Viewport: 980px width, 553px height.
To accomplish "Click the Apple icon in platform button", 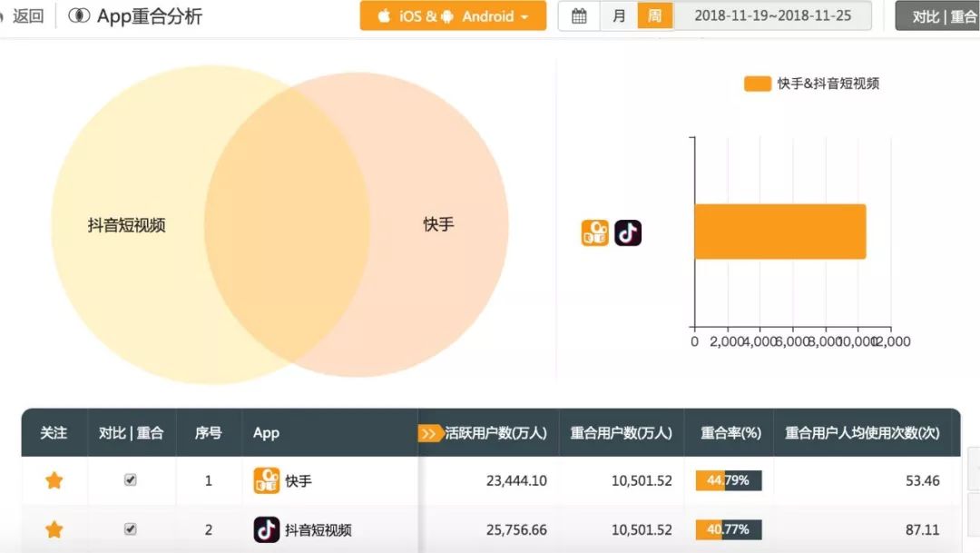I will tap(385, 15).
